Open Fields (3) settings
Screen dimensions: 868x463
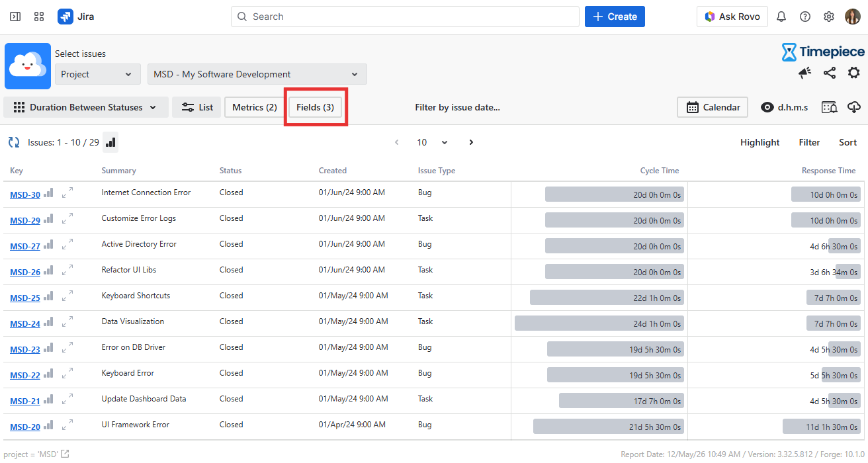pos(315,107)
